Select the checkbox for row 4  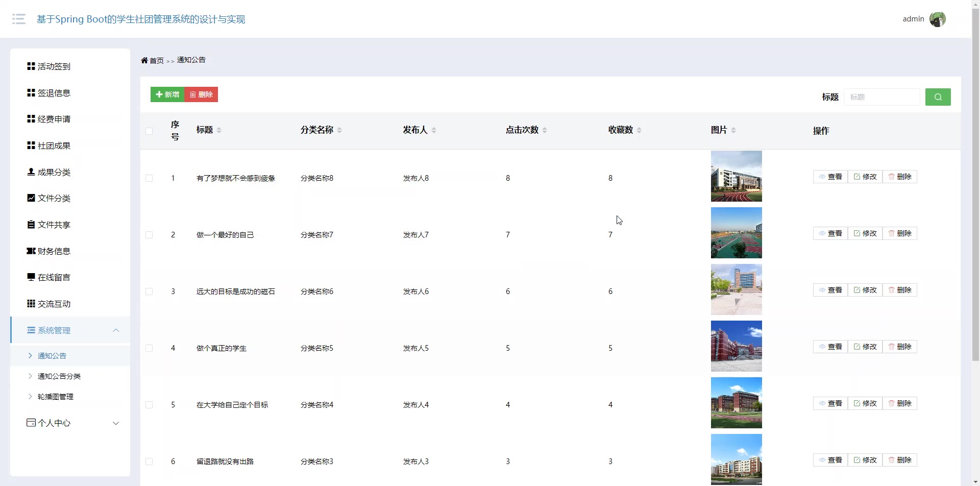[x=149, y=348]
